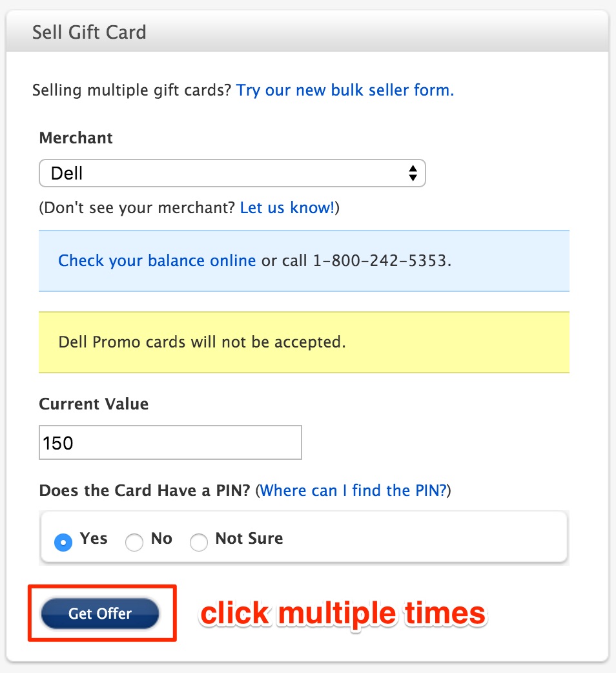
Task: Click inside the Current Value field
Action: pyautogui.click(x=170, y=442)
